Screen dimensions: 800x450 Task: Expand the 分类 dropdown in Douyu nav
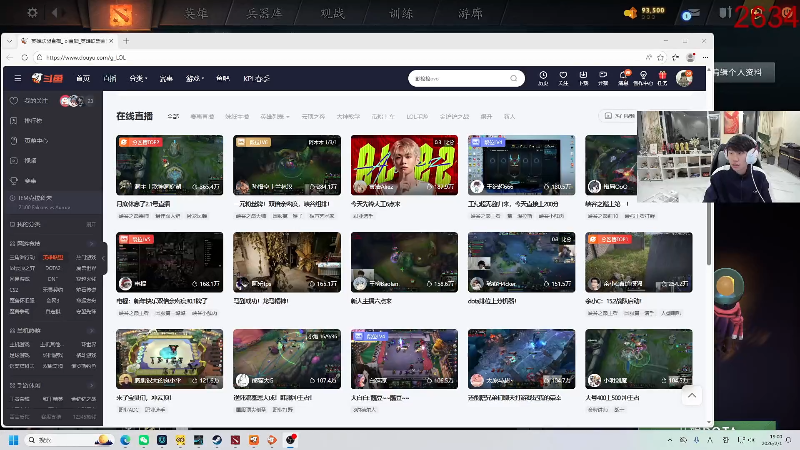138,79
